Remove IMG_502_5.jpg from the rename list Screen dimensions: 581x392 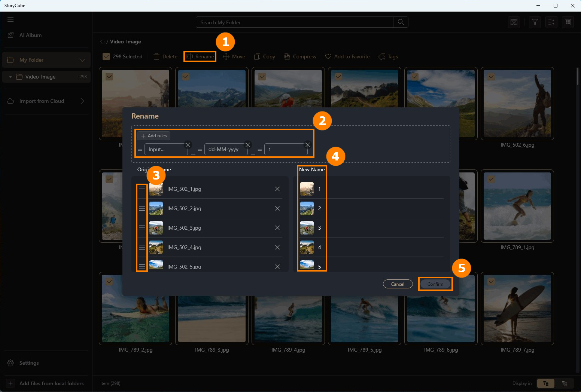coord(277,267)
